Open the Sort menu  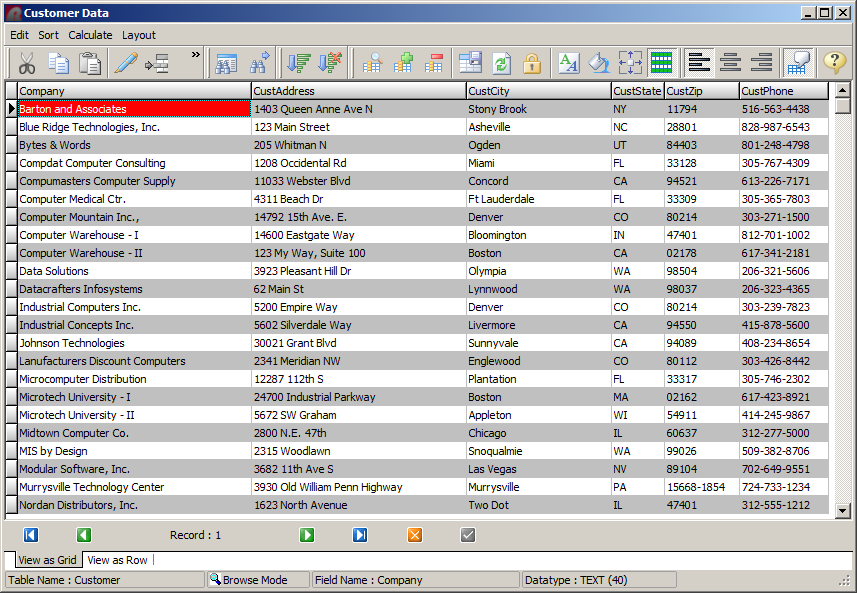[48, 35]
